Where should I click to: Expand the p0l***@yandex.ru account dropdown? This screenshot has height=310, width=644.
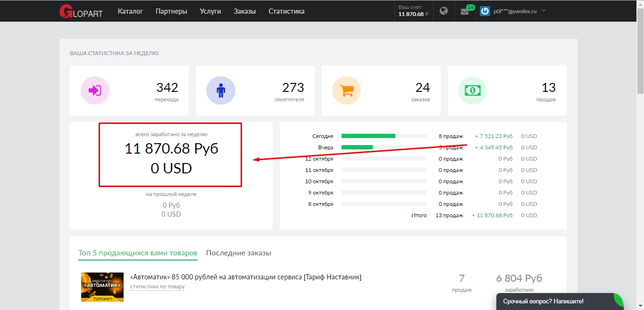click(x=514, y=10)
